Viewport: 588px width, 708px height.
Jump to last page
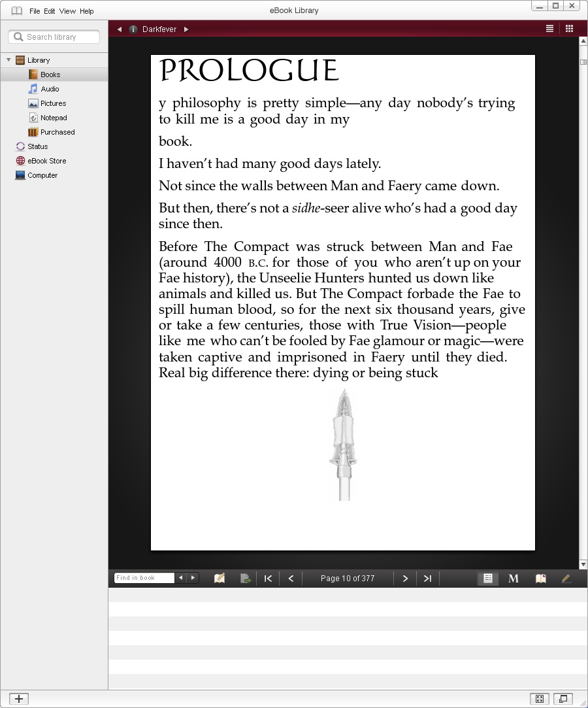point(427,579)
